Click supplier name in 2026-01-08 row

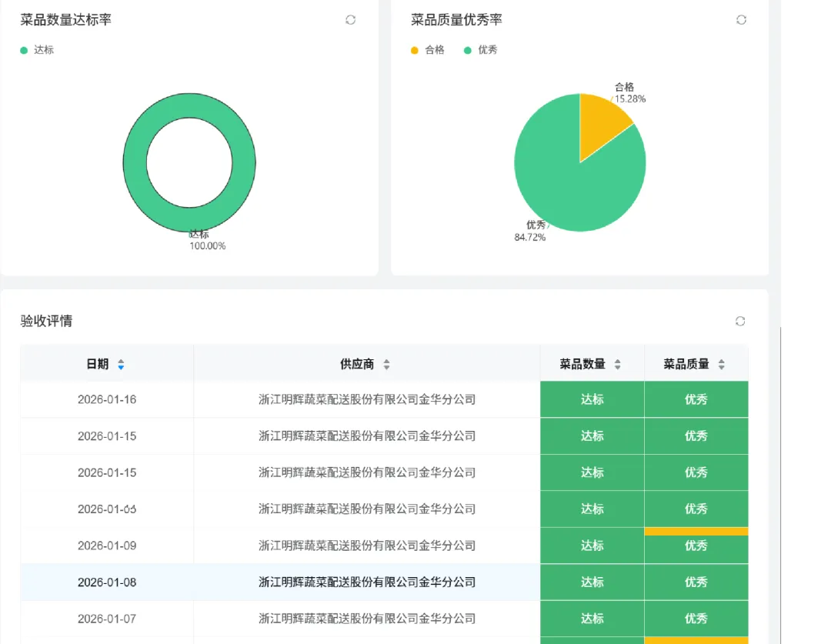(367, 582)
